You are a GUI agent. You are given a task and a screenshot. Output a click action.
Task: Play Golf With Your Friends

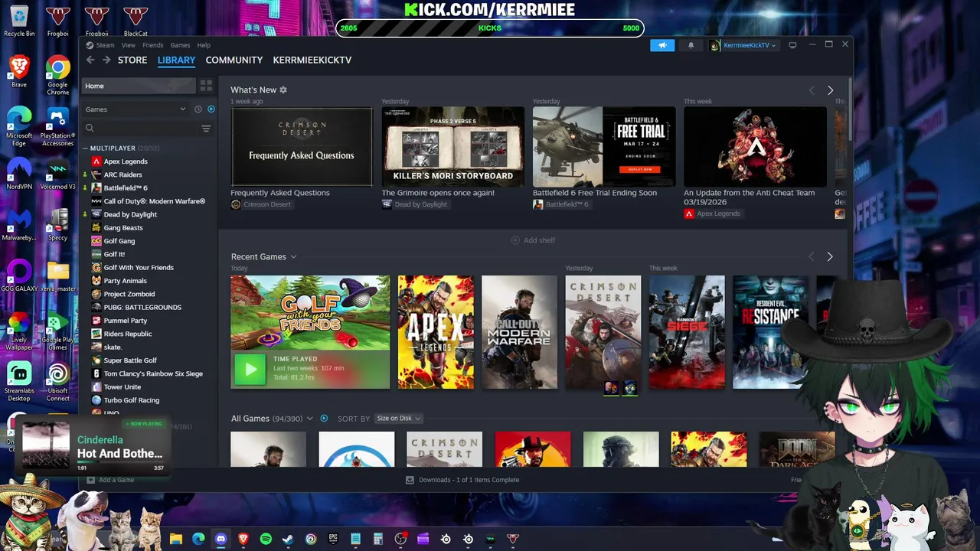pyautogui.click(x=250, y=370)
